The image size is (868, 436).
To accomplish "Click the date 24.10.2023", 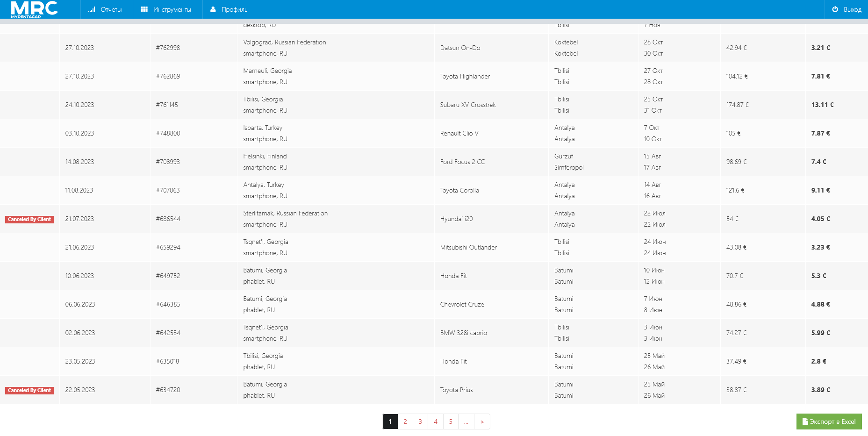I will coord(79,105).
